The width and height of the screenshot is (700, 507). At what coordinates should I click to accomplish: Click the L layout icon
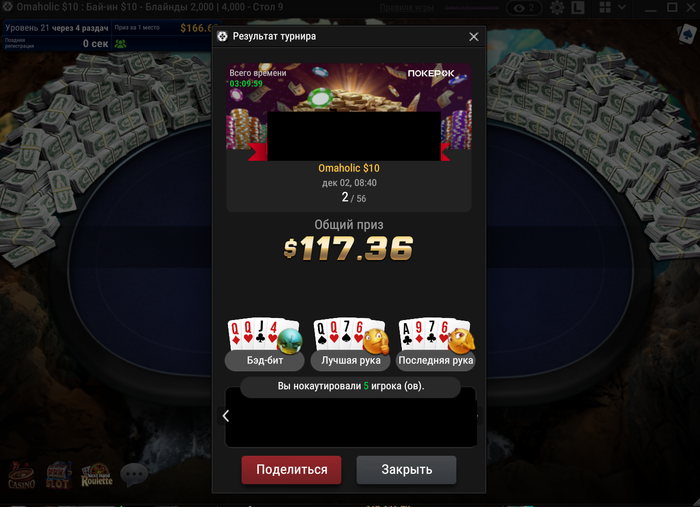578,8
